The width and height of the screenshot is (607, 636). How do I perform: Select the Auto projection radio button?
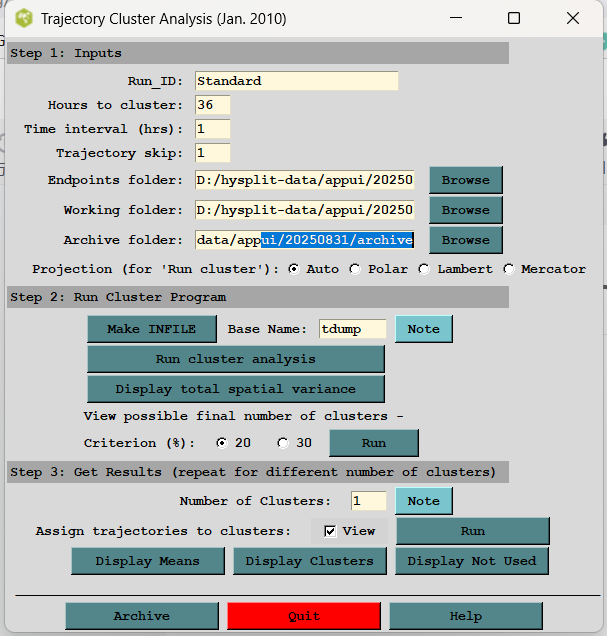tap(294, 269)
